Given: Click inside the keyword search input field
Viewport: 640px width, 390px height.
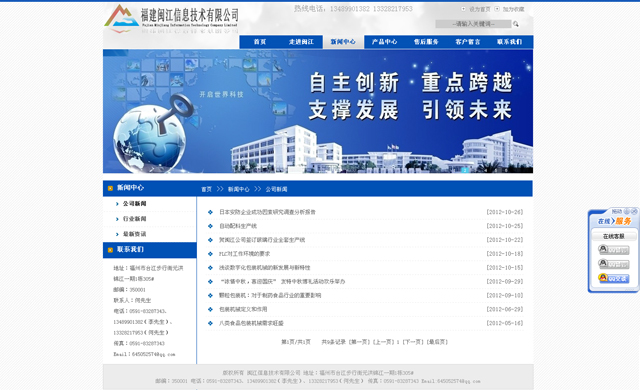Looking at the screenshot, I should (473, 24).
